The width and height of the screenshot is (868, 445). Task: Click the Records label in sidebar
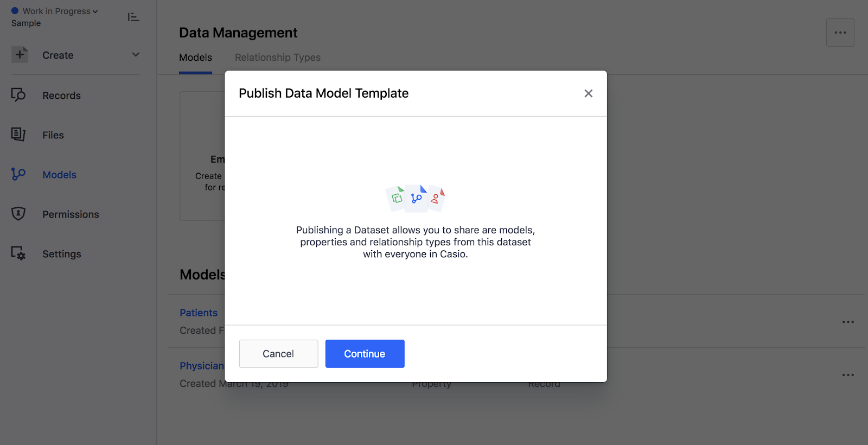(x=62, y=96)
